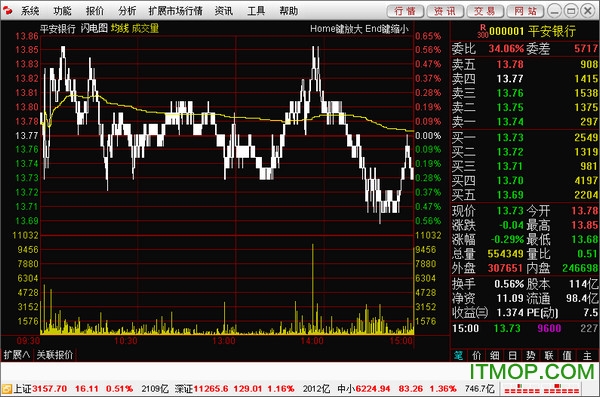The height and width of the screenshot is (397, 600).
Task: Click the 委比 value 34.06%
Action: tap(506, 49)
